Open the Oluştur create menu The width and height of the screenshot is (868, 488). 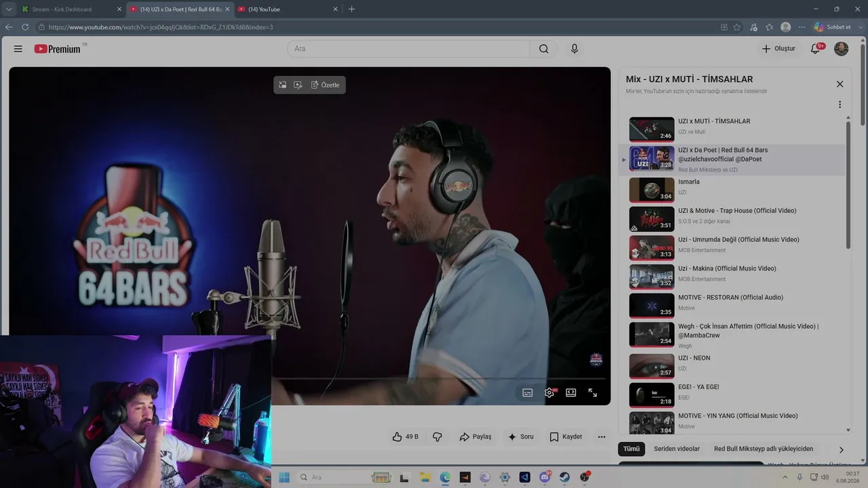[778, 49]
